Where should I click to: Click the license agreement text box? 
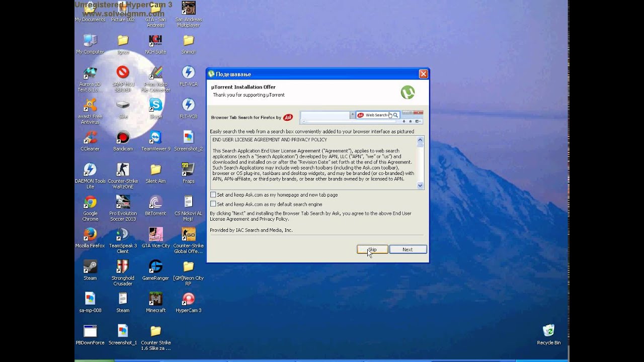pyautogui.click(x=317, y=162)
